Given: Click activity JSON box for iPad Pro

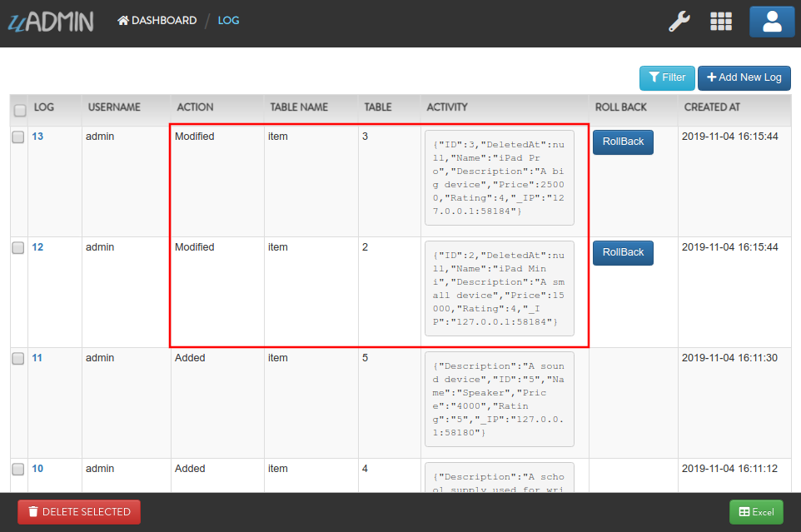Looking at the screenshot, I should coord(499,177).
